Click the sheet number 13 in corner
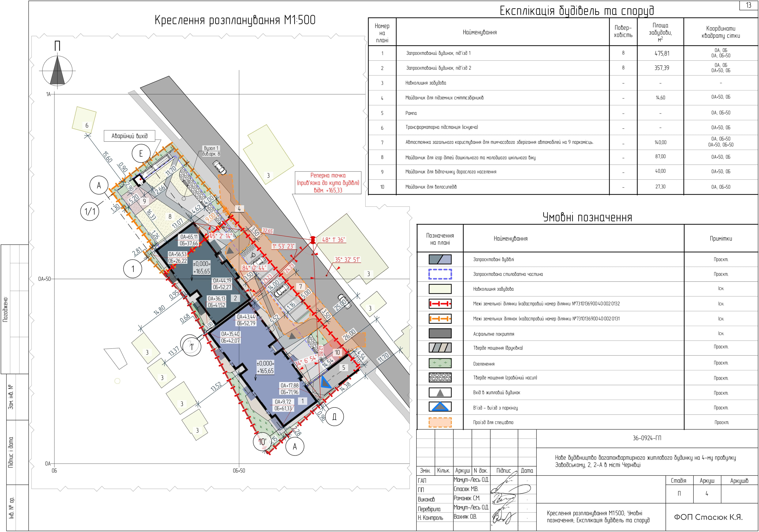This screenshot has height=532, width=759. point(749,6)
